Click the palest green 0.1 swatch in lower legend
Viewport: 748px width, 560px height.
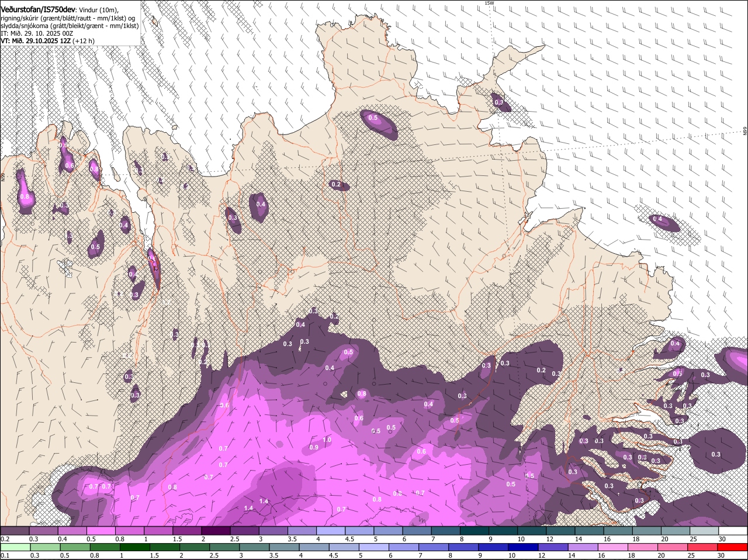(x=15, y=547)
